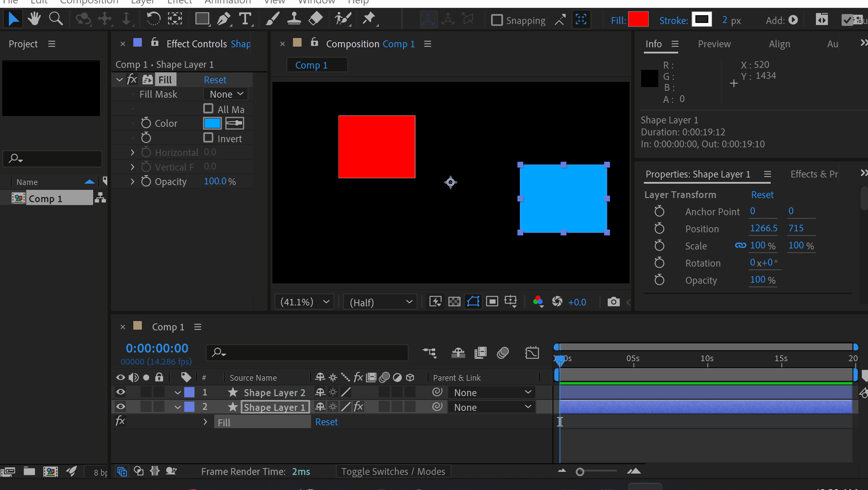This screenshot has height=490, width=868.
Task: Click Toggle Switches / Modes button
Action: [x=393, y=471]
